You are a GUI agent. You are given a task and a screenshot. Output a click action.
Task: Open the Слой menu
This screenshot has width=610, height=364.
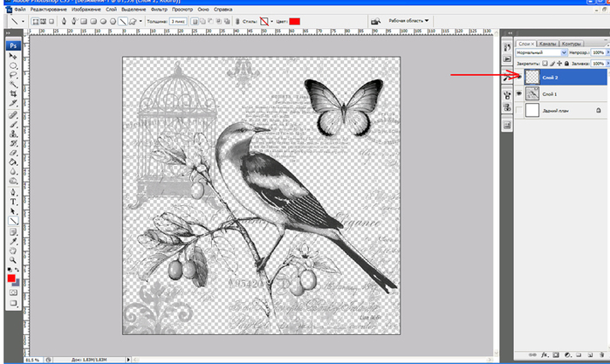111,10
